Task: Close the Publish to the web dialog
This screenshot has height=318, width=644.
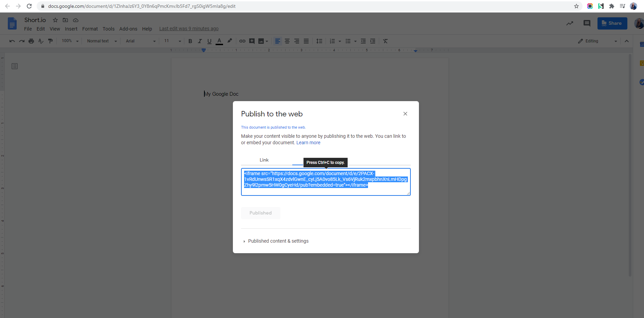Action: pos(405,114)
